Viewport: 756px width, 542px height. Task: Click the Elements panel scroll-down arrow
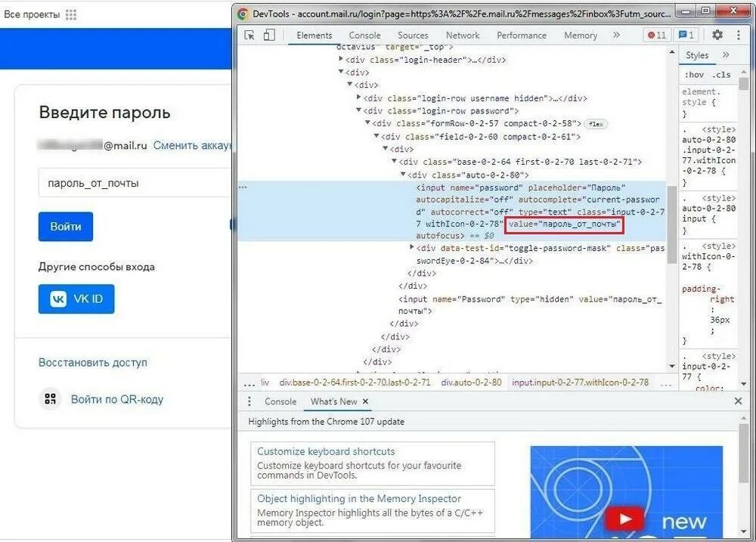coord(672,367)
